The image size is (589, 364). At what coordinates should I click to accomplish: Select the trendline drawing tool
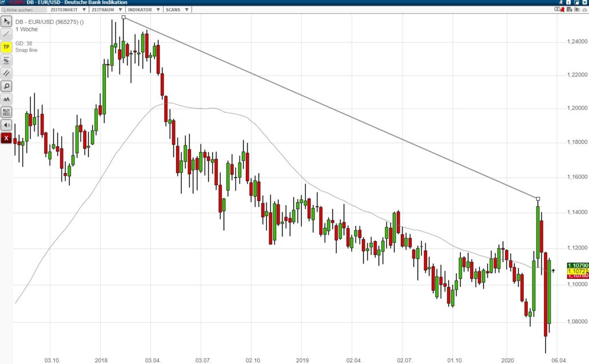6,34
